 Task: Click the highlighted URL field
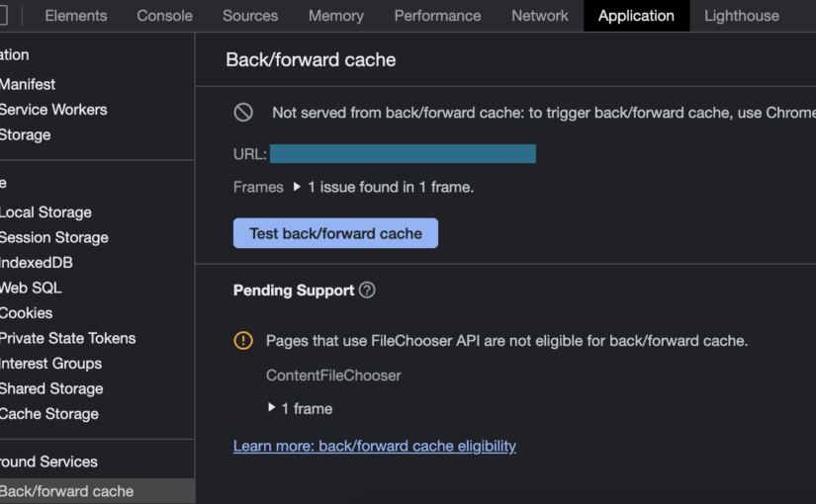pos(403,154)
